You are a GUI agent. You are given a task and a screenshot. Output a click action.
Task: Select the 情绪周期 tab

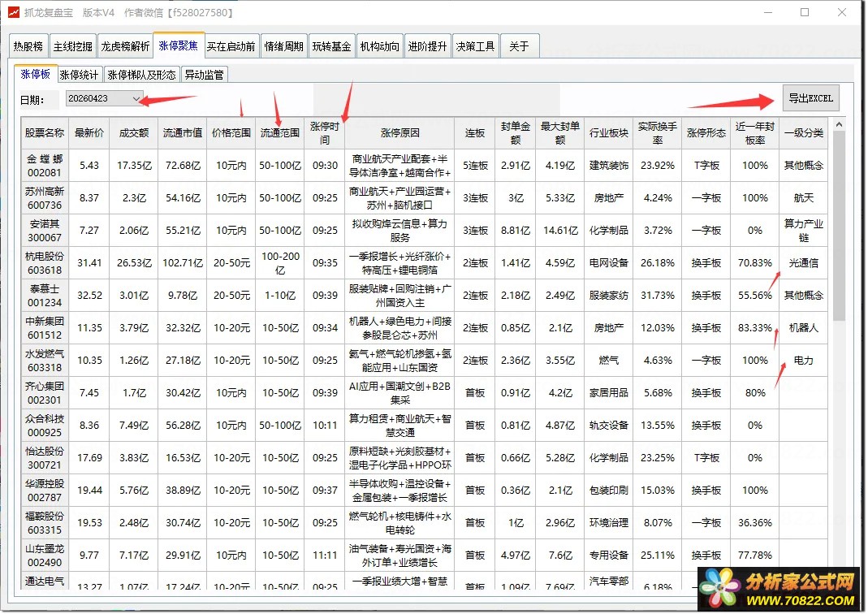(x=283, y=47)
